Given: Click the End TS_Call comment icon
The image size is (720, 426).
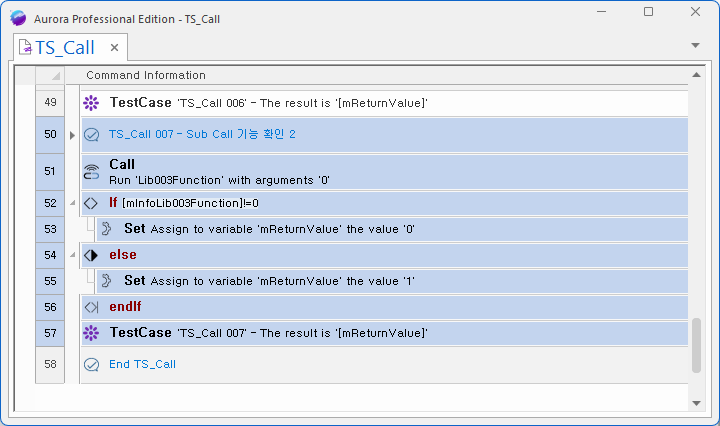Looking at the screenshot, I should 91,364.
